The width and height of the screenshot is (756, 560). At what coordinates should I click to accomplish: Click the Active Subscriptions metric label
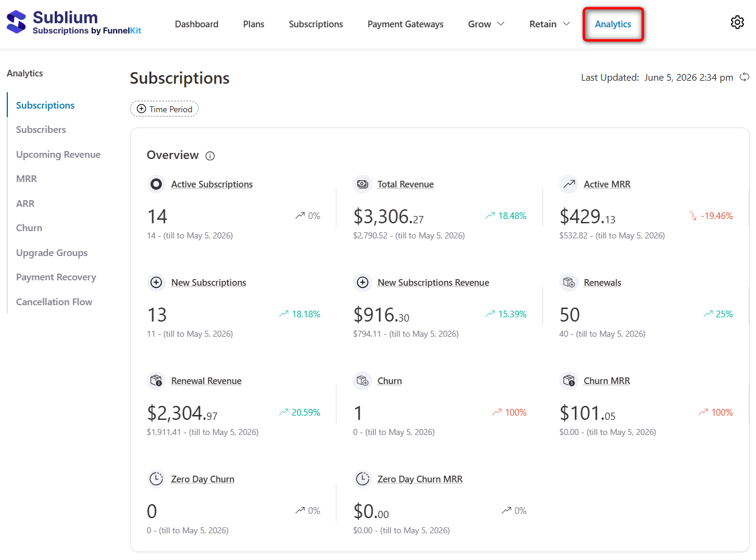(212, 184)
